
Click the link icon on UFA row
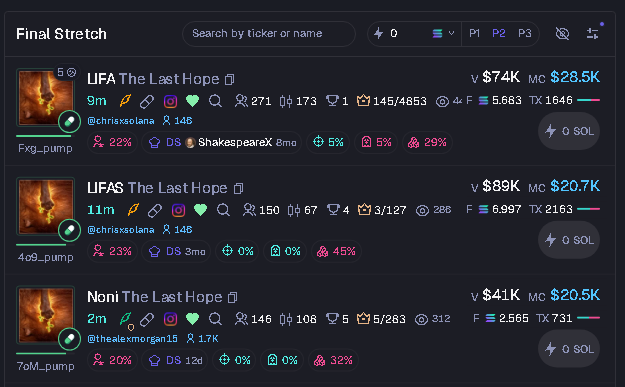coord(147,101)
